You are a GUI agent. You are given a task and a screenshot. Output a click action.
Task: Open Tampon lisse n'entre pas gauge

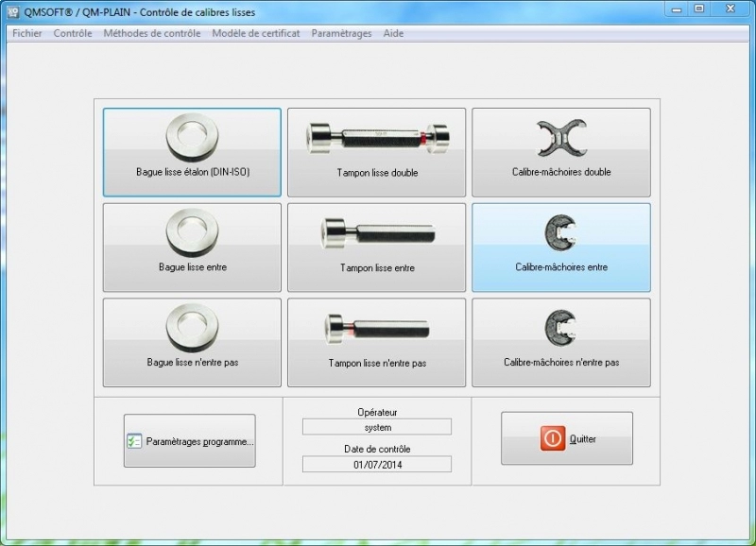(x=376, y=343)
